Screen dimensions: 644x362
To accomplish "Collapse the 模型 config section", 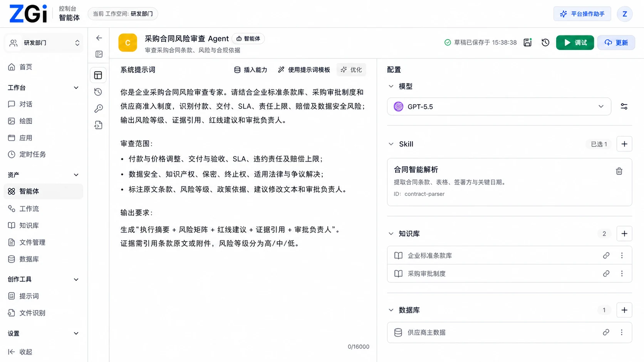I will tap(391, 86).
